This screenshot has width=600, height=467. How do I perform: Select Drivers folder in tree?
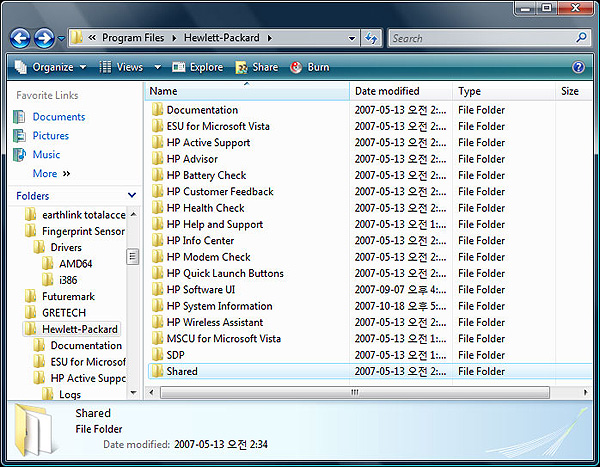click(x=57, y=247)
